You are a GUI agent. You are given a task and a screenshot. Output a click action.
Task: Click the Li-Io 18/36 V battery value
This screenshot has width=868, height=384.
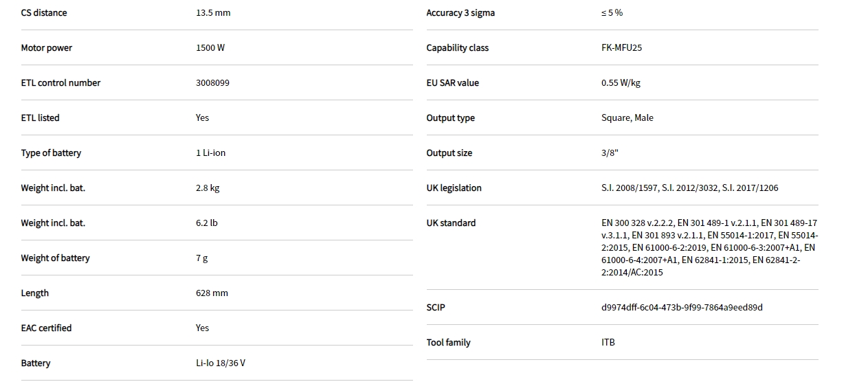(x=220, y=363)
